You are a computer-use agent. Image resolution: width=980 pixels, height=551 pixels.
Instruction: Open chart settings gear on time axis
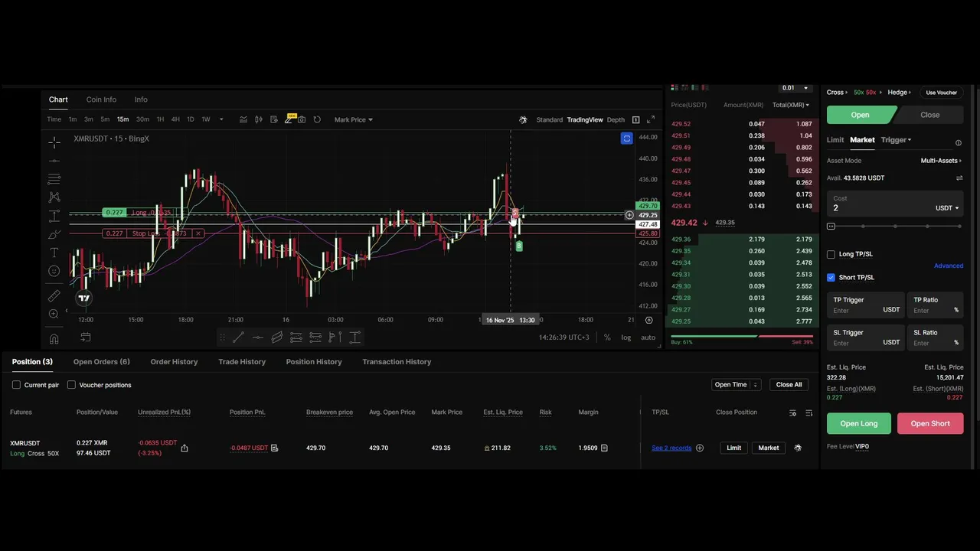coord(649,320)
